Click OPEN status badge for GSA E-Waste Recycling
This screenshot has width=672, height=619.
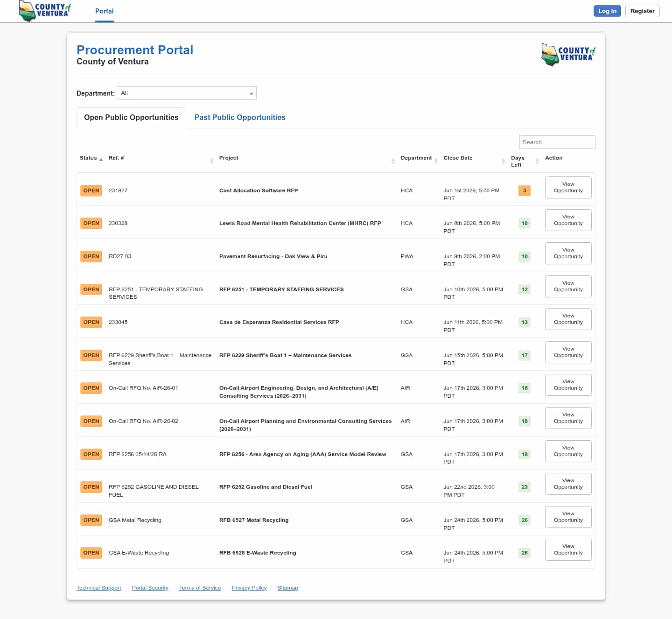coord(91,553)
